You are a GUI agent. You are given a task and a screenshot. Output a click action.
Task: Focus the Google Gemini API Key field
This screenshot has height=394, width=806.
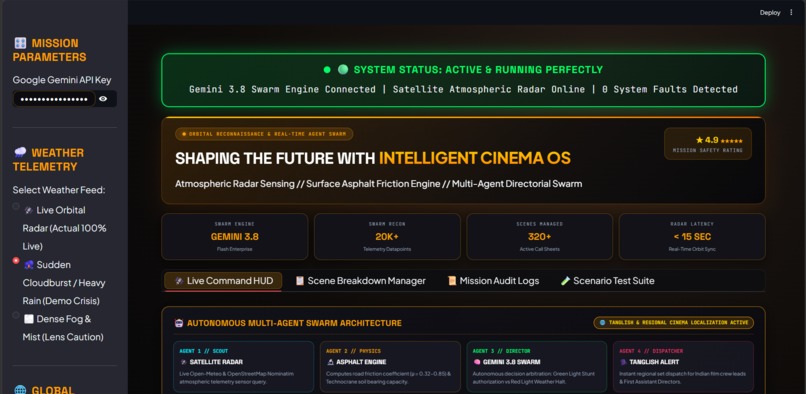point(54,99)
